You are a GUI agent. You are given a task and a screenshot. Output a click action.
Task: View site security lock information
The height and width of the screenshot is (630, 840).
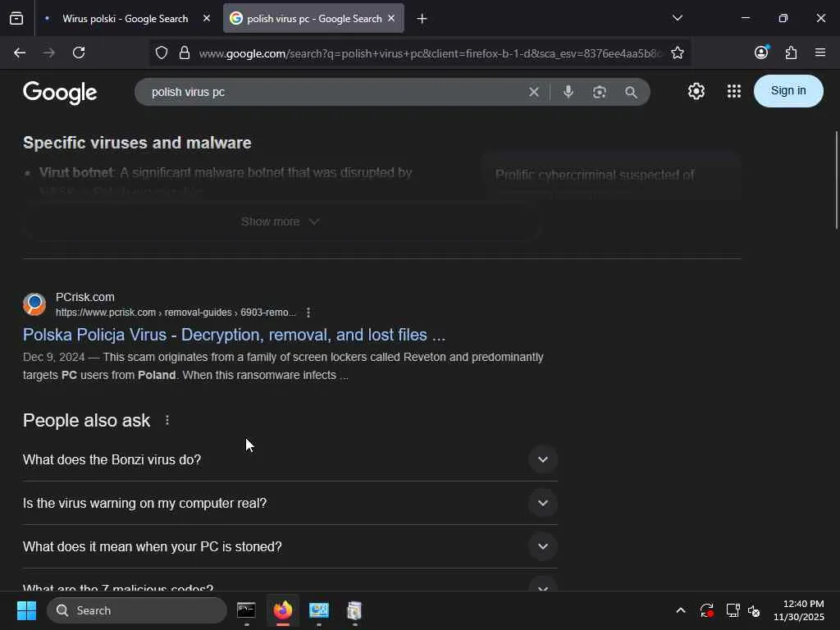[x=185, y=52]
